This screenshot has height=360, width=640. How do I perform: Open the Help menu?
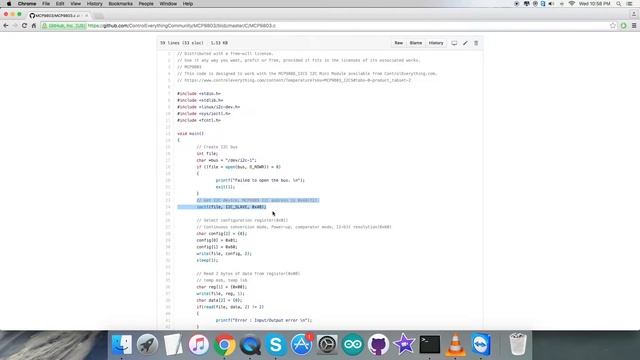point(188,4)
